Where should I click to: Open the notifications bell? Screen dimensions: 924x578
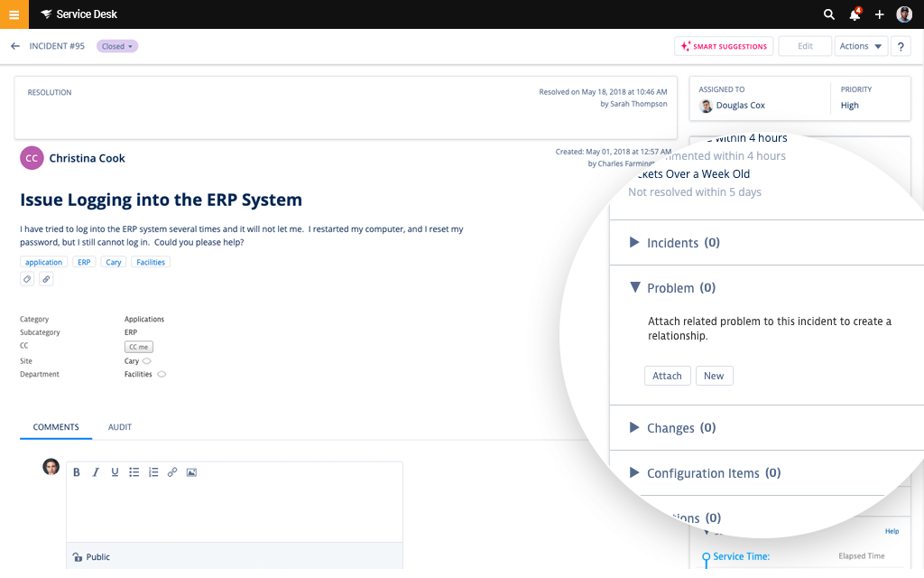(x=855, y=14)
